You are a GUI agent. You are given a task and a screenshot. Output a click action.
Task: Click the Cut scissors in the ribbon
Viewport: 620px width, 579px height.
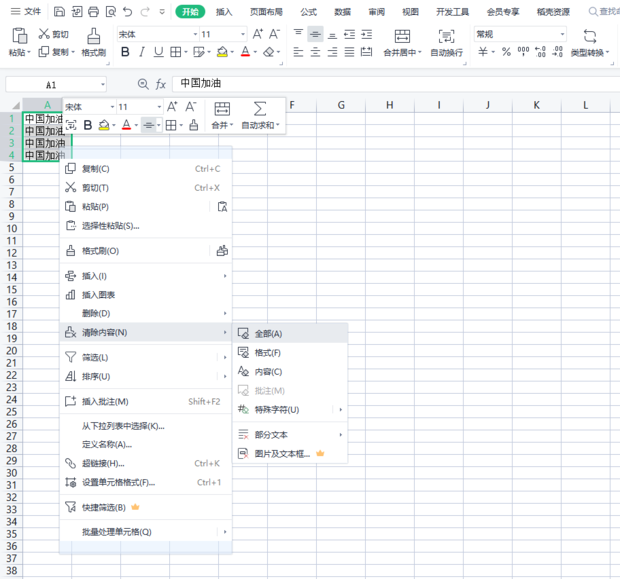43,34
